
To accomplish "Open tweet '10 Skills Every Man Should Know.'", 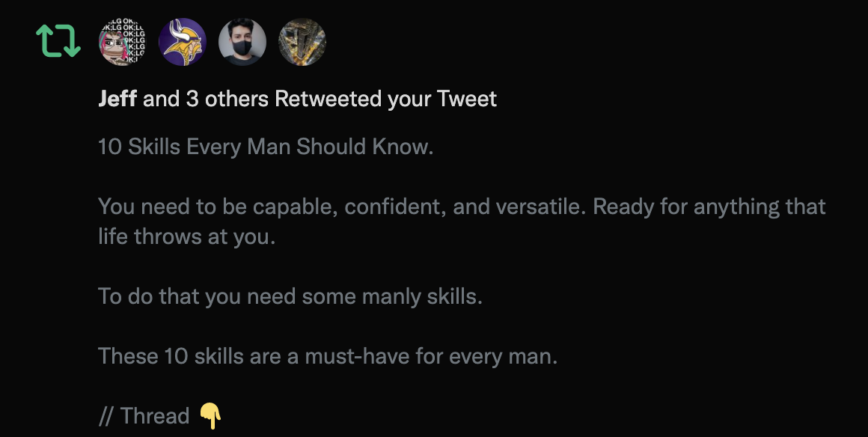I will tap(266, 147).
